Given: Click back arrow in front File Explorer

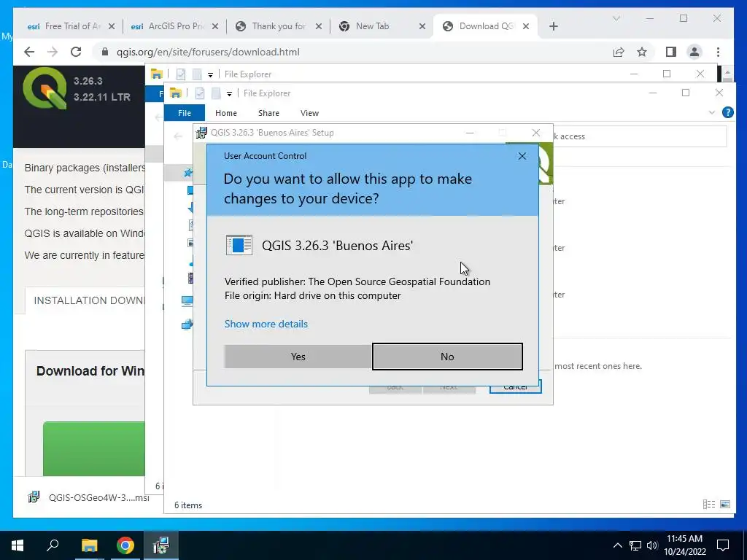Looking at the screenshot, I should (178, 136).
